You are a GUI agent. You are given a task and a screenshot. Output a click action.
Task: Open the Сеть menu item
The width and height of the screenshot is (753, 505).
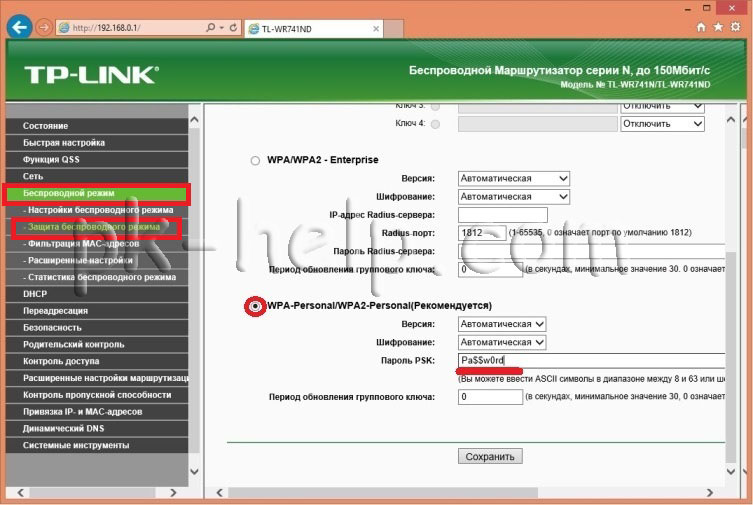coord(97,176)
